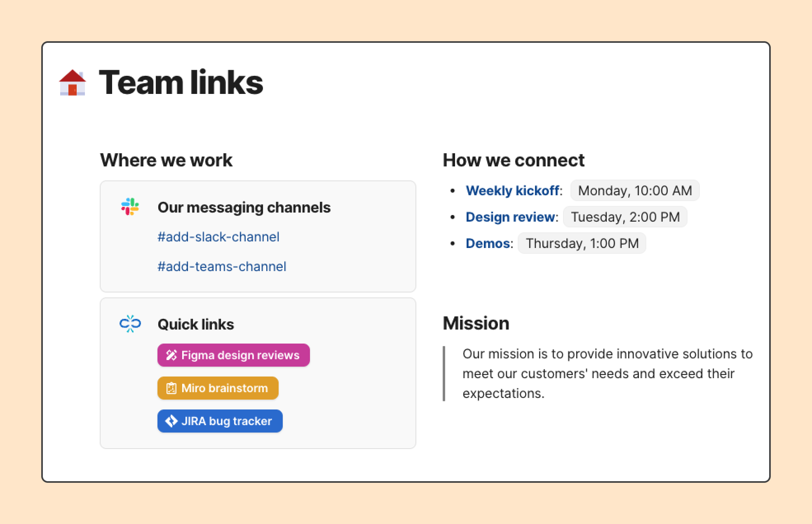Screen dimensions: 812x524
Task: Click the Quick links chain icon
Action: 130,324
